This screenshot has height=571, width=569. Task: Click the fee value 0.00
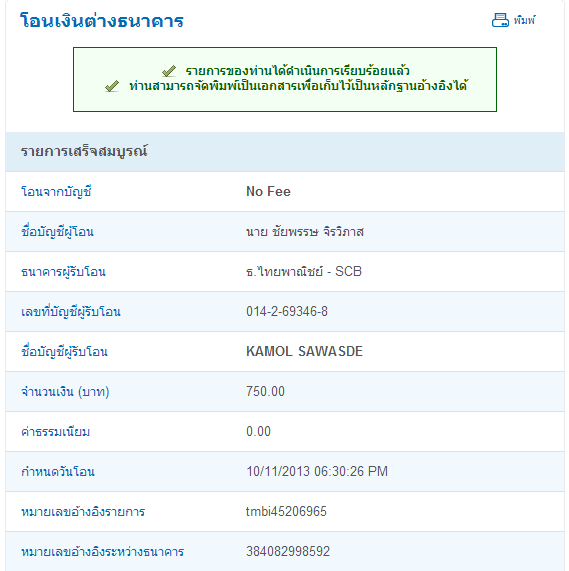[x=258, y=432]
